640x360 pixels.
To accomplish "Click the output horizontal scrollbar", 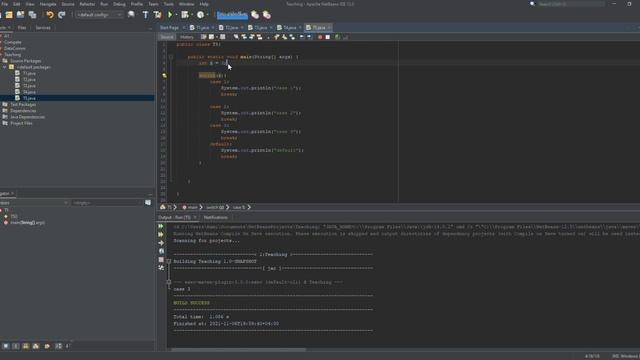I will pos(238,350).
